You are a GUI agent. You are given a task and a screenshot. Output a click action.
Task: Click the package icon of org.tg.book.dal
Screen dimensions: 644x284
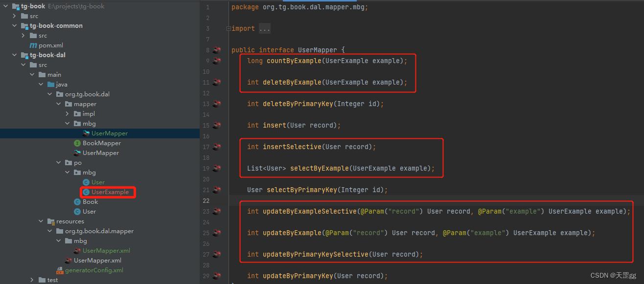(60, 94)
